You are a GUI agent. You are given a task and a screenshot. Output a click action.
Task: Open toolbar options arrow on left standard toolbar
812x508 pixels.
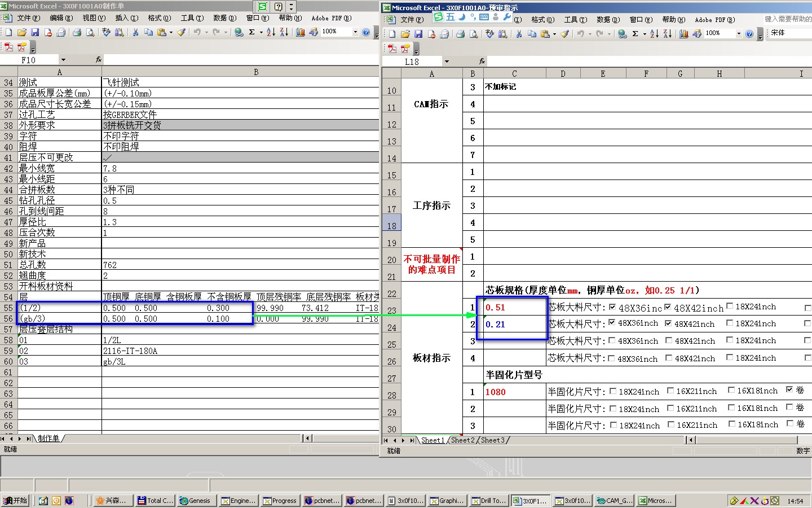(376, 33)
